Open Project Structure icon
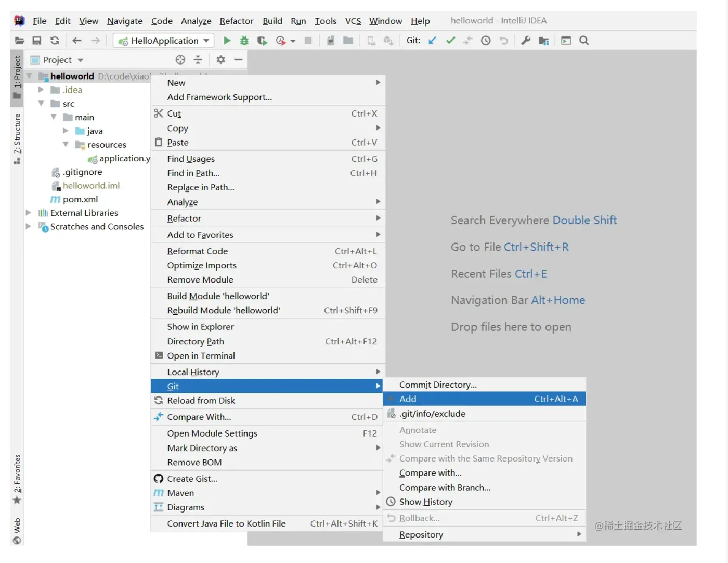Image resolution: width=728 pixels, height=563 pixels. tap(544, 41)
